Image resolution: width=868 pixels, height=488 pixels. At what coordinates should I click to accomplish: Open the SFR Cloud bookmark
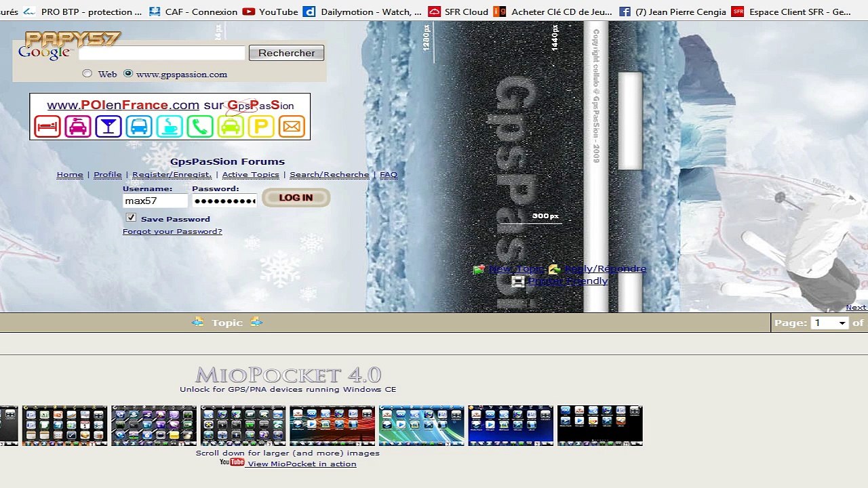tap(458, 12)
